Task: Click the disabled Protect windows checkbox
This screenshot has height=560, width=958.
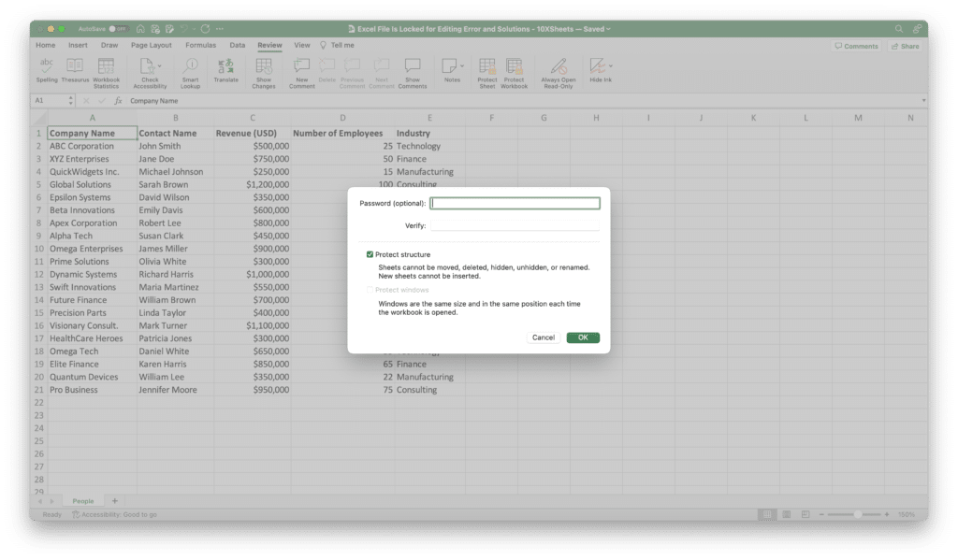Action: point(370,290)
